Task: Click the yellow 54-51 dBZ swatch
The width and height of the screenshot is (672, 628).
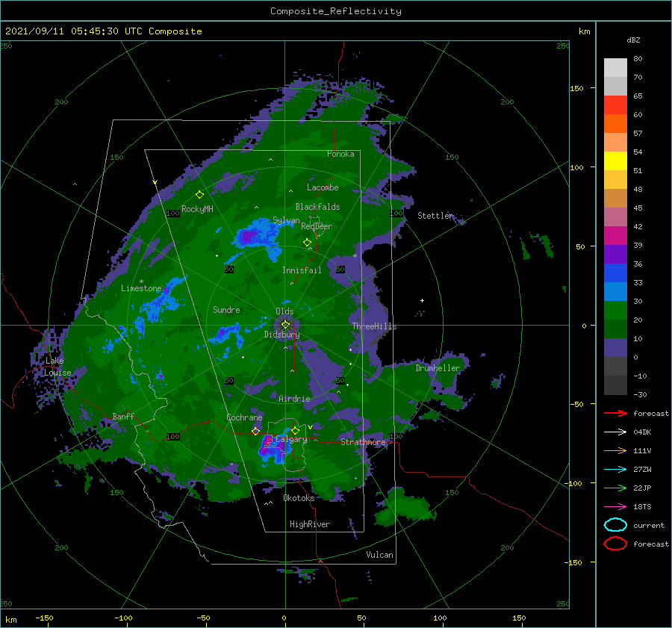Action: 615,161
